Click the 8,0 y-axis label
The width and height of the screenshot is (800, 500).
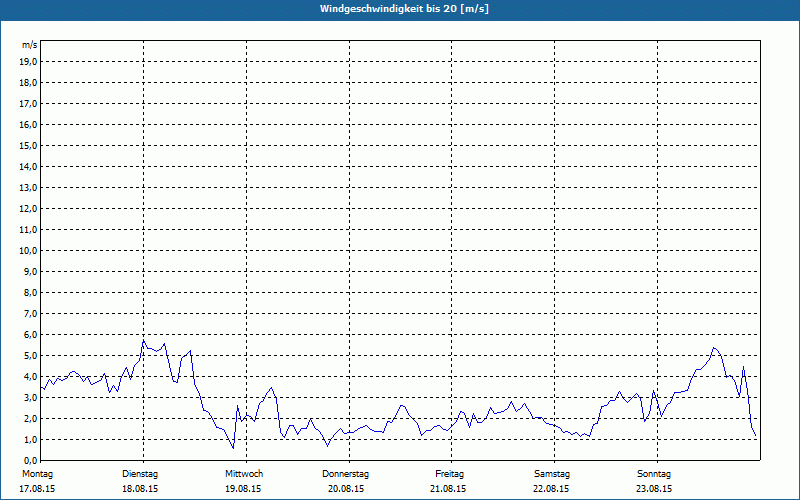pos(31,292)
